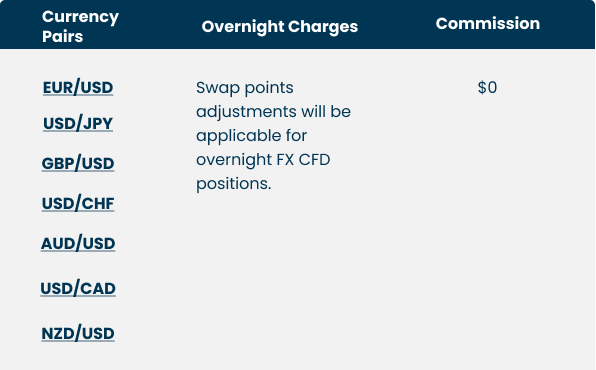The width and height of the screenshot is (596, 370).
Task: Click the $0 commission value
Action: [x=487, y=87]
